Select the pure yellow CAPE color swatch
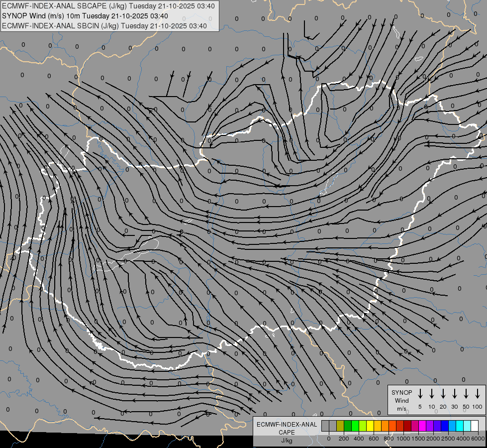This screenshot has height=448, width=487. (370, 426)
